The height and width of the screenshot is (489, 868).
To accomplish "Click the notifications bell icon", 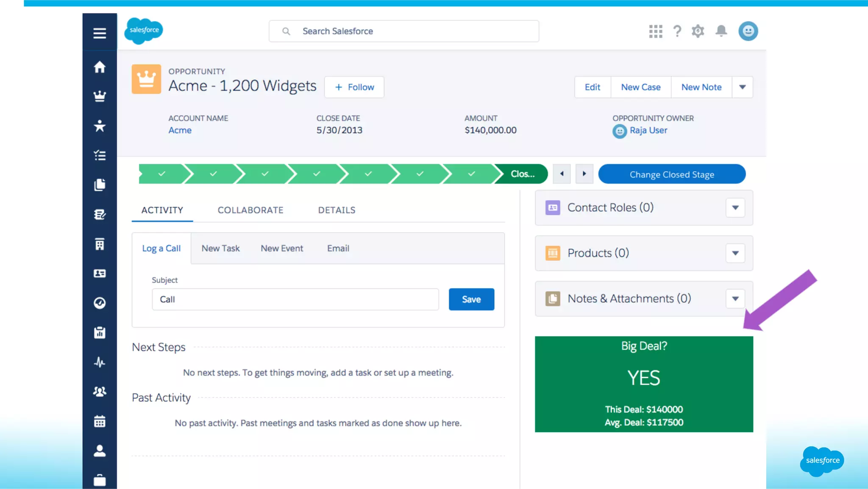I will (x=721, y=31).
